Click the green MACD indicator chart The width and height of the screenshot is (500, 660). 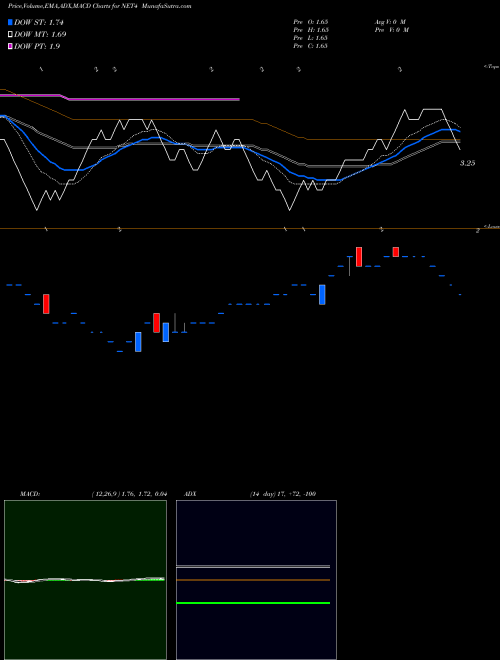(85, 580)
